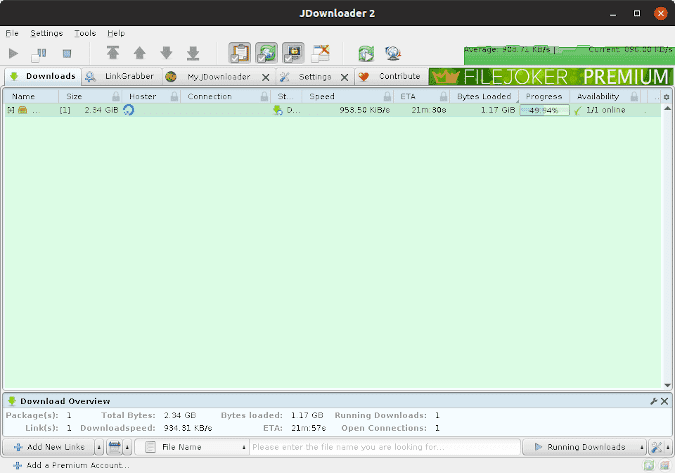675x473 pixels.
Task: Open the File Name search type dropdown
Action: 192,447
